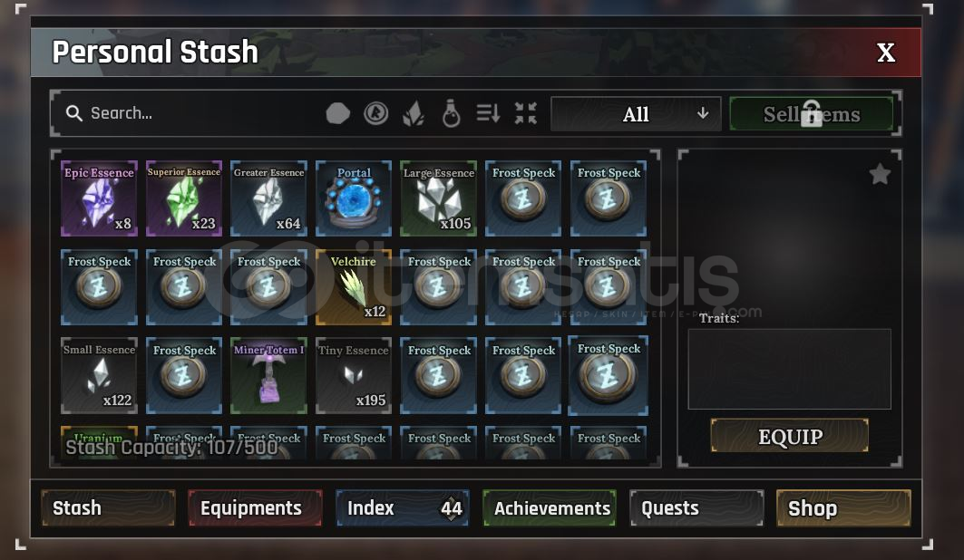
Task: Click the Sell Items button
Action: [x=812, y=114]
